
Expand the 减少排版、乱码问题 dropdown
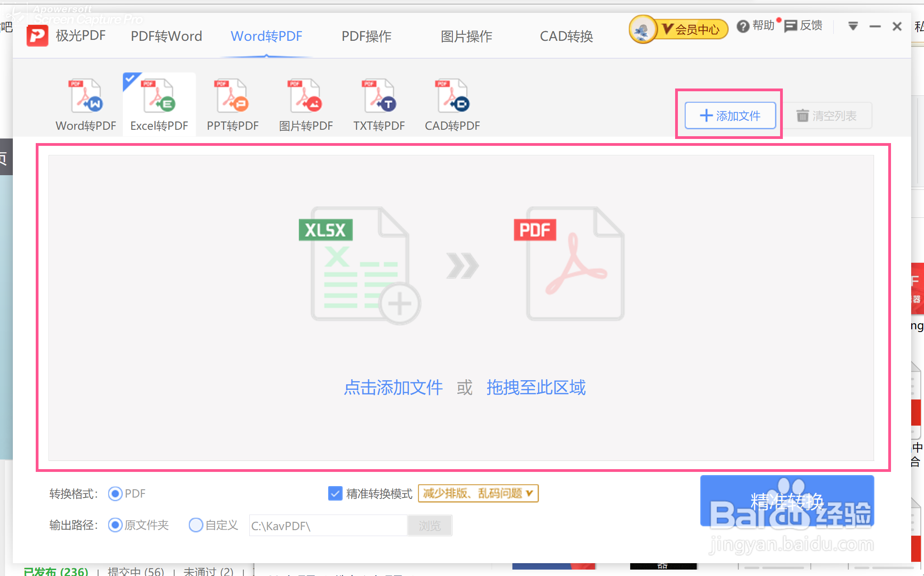tap(478, 493)
